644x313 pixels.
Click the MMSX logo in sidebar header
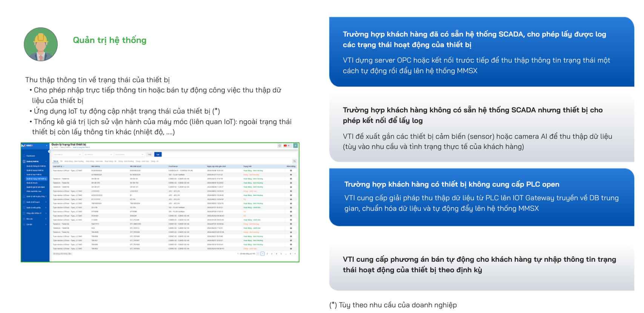[x=28, y=146]
